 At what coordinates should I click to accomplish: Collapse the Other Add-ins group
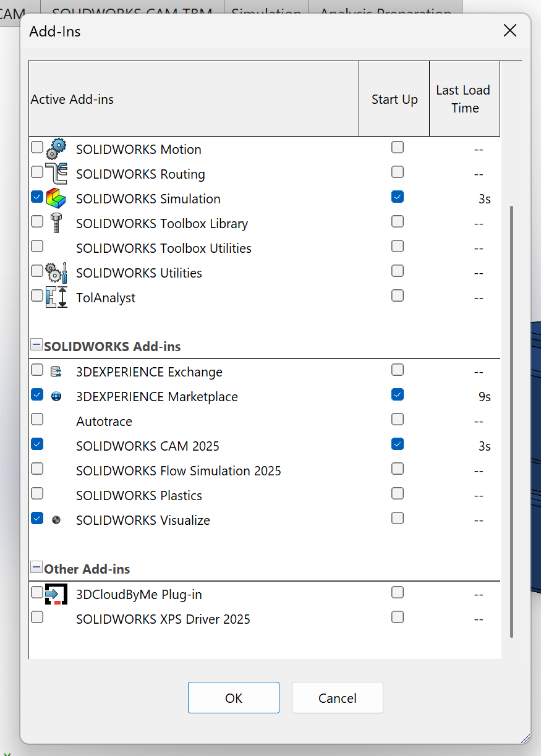pyautogui.click(x=36, y=567)
